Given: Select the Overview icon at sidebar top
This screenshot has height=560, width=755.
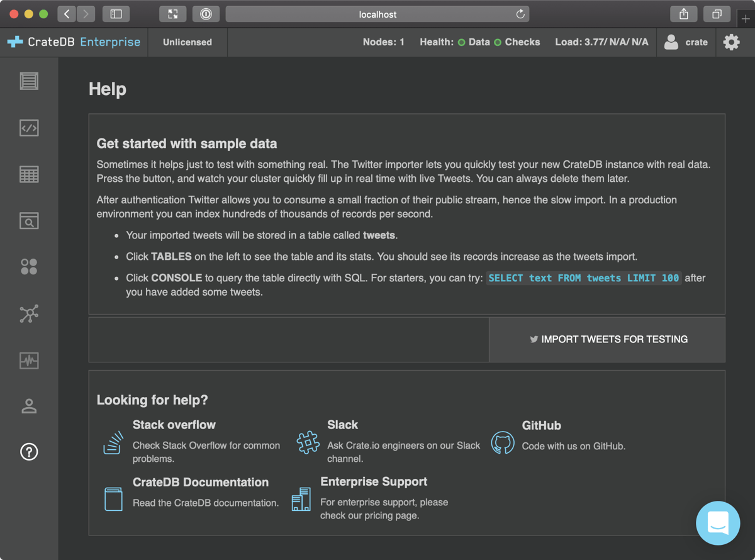Looking at the screenshot, I should (x=28, y=81).
